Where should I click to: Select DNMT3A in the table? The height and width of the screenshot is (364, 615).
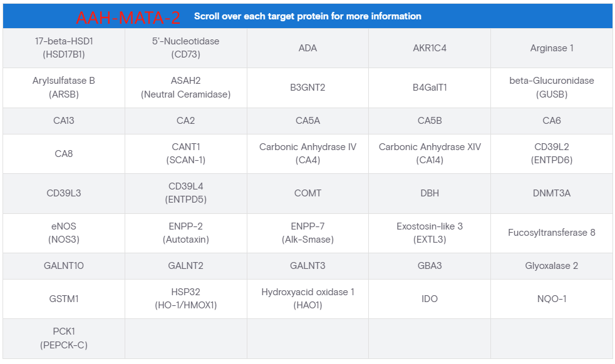coord(552,193)
